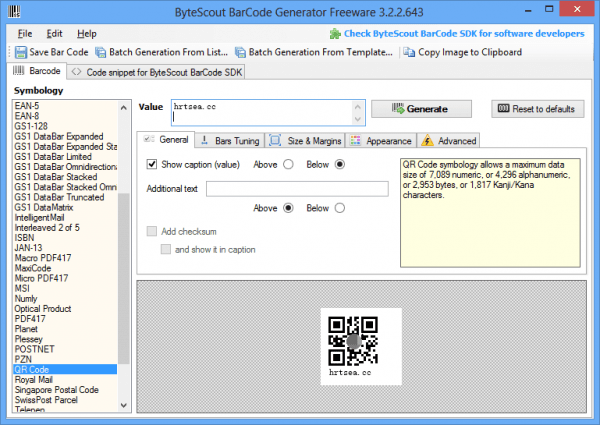The width and height of the screenshot is (600, 425).
Task: Select ISBN symbology
Action: pos(24,238)
